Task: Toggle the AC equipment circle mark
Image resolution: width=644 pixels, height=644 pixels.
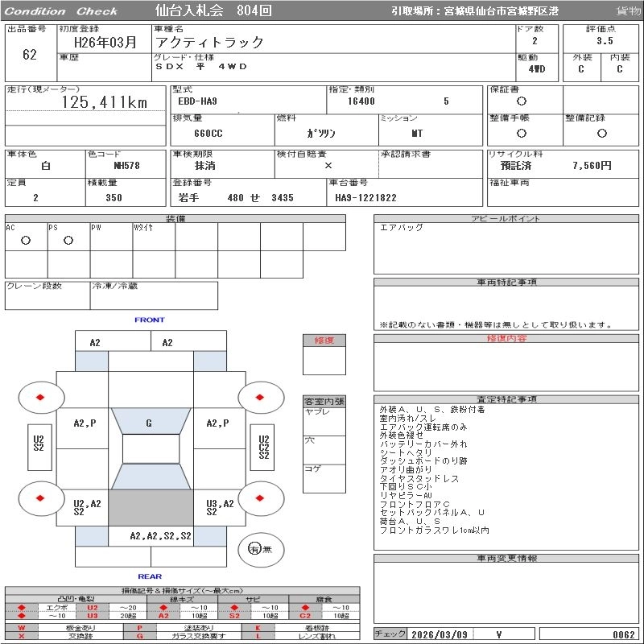Action: (x=26, y=241)
